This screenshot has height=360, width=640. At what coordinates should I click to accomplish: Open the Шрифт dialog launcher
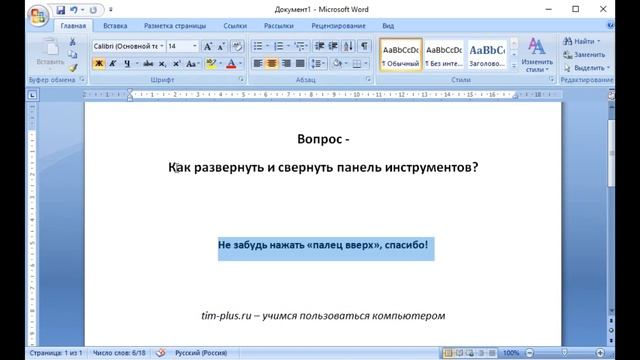coord(241,80)
